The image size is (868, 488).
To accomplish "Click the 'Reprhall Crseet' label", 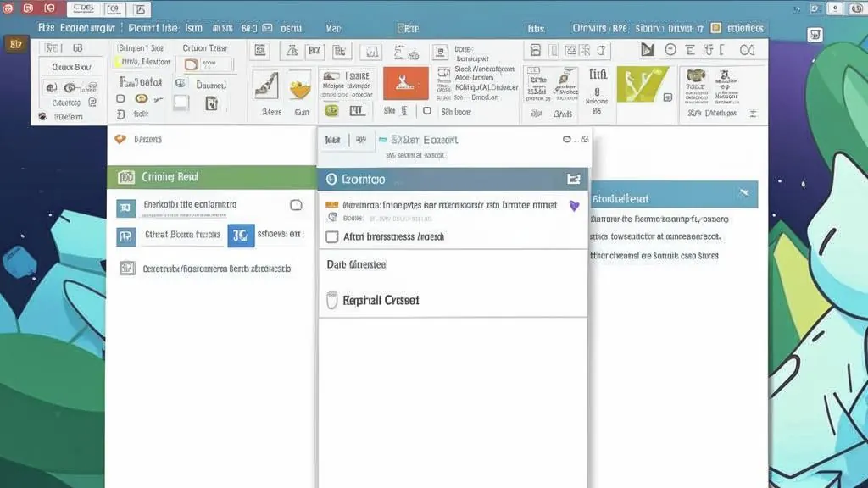I will pos(381,301).
